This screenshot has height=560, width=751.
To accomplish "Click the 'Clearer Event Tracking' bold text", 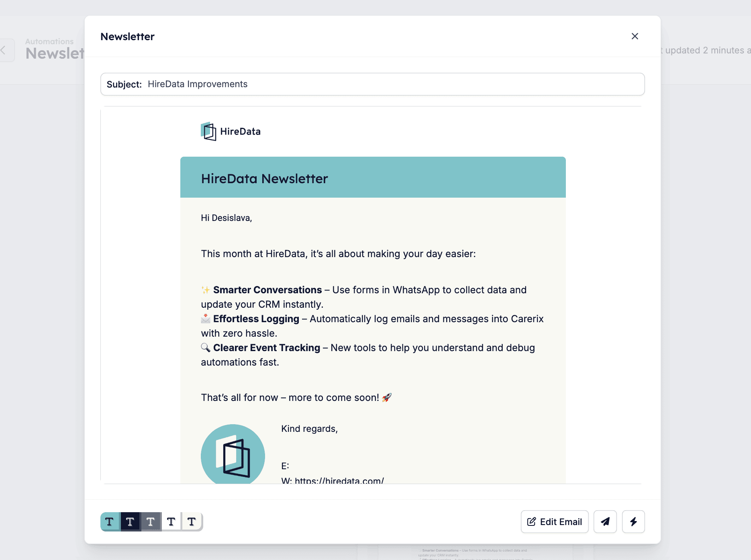I will point(267,347).
